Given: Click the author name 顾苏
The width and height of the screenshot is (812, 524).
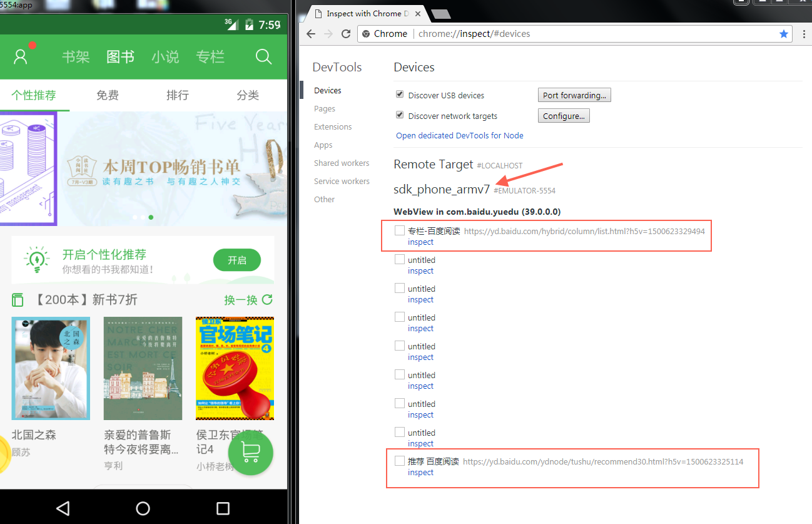Looking at the screenshot, I should (x=21, y=452).
